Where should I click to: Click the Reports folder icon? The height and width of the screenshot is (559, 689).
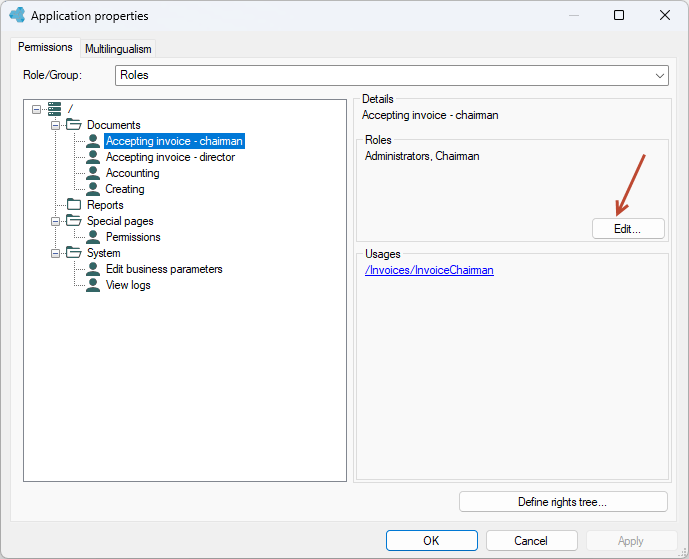pyautogui.click(x=74, y=205)
